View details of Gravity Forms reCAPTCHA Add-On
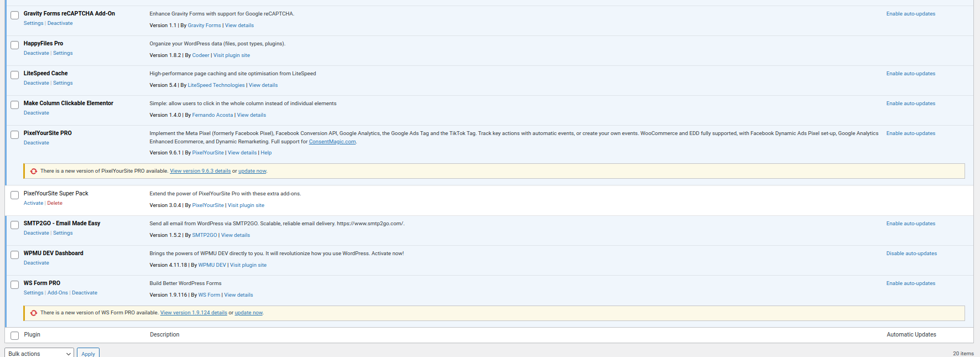Screen dimensions: 980x357 239,25
